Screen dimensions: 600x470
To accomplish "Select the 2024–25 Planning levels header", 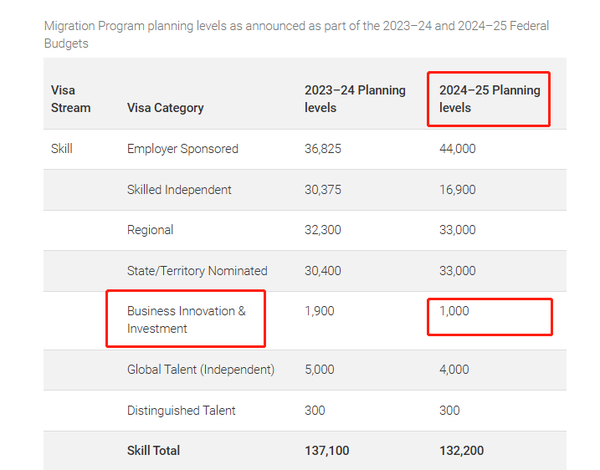I will coord(489,99).
